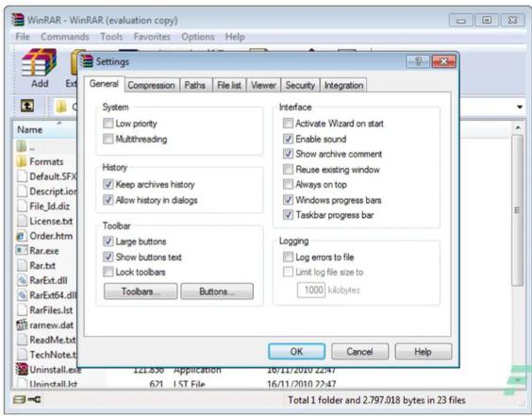Click the rarnew.dat file icon
This screenshot has height=416, width=532.
pyautogui.click(x=22, y=324)
